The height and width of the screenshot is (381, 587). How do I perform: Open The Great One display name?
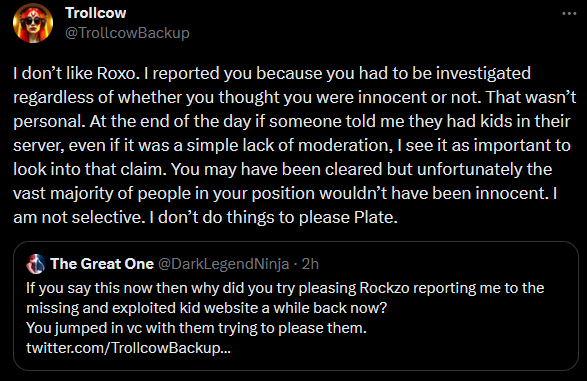click(x=102, y=264)
